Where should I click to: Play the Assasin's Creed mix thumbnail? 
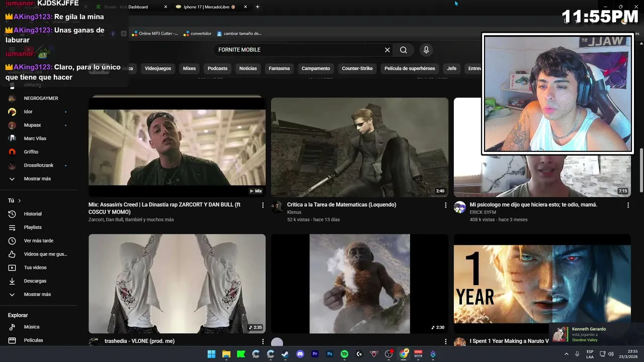coord(177,146)
